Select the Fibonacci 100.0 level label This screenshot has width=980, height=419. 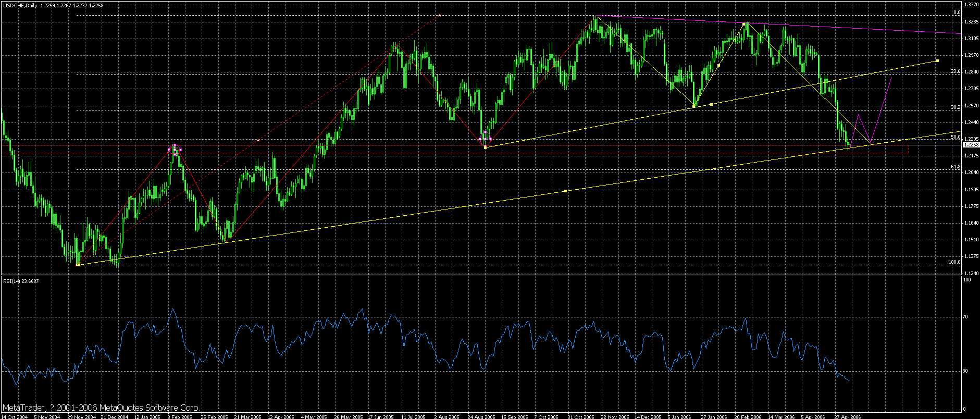954,262
